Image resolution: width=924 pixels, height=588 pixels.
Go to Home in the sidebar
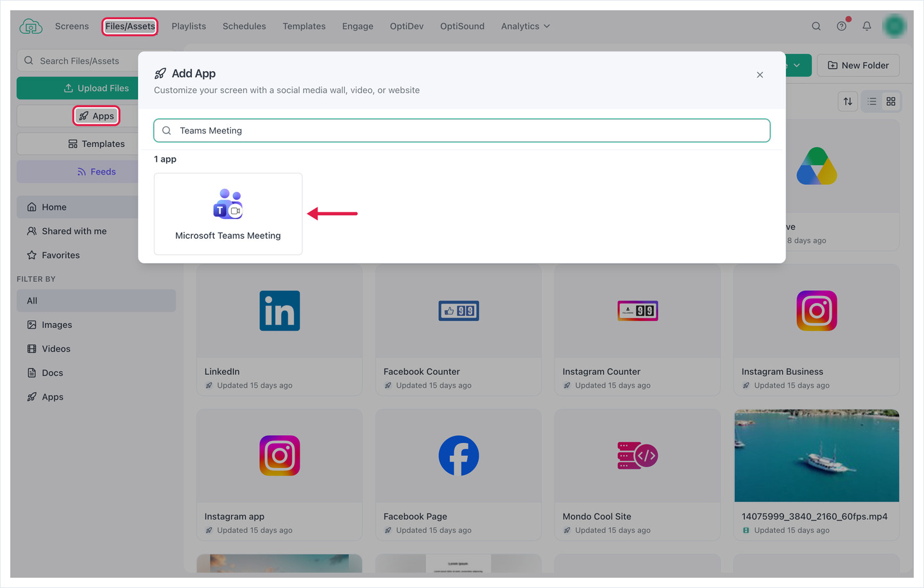click(x=78, y=207)
